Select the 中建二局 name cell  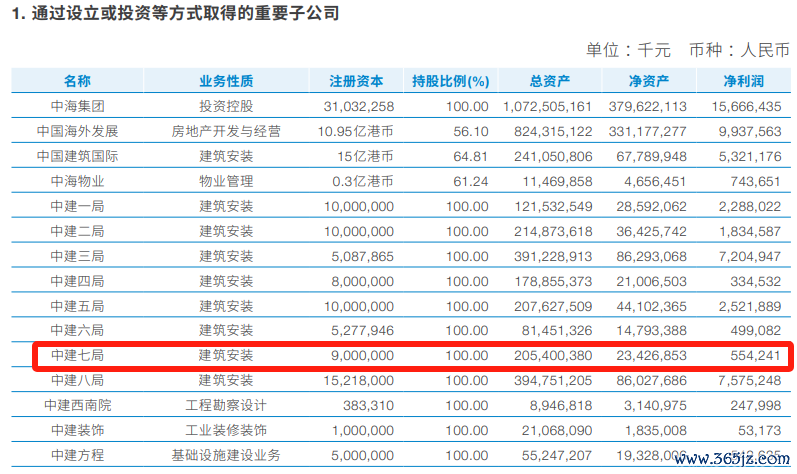click(x=77, y=231)
